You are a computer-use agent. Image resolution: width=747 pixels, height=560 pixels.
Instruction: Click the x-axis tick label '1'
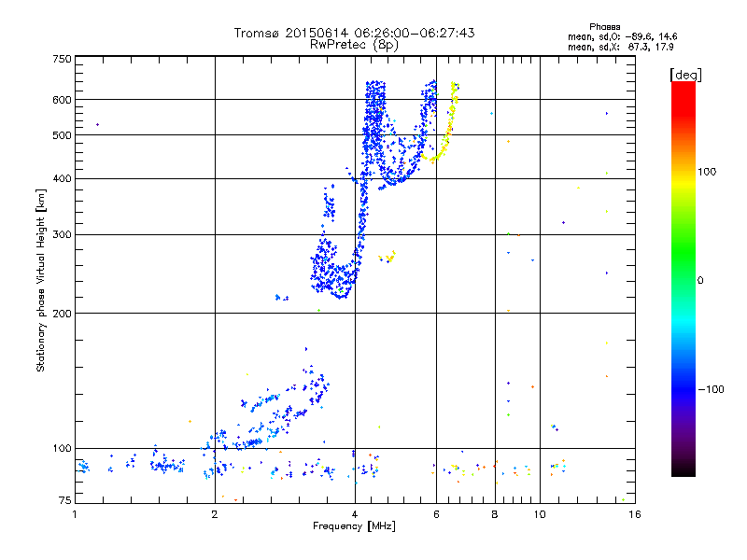coord(75,514)
